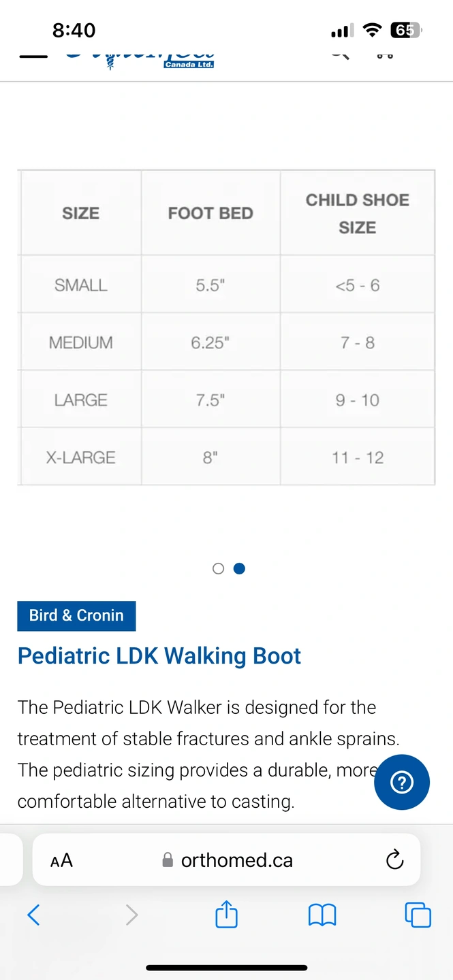Tap the battery indicator in status bar
This screenshot has height=980, width=453.
[406, 30]
